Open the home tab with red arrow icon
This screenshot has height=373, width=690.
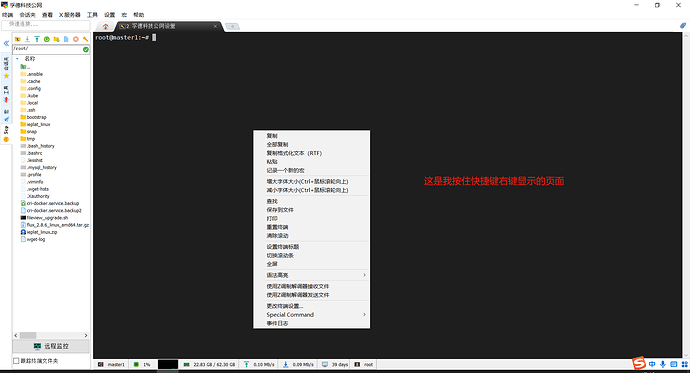(x=106, y=26)
